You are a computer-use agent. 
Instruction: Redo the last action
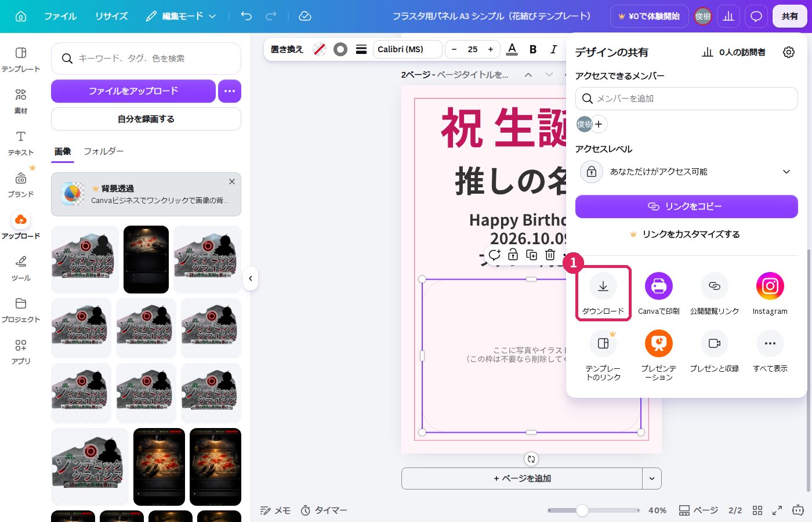click(271, 16)
